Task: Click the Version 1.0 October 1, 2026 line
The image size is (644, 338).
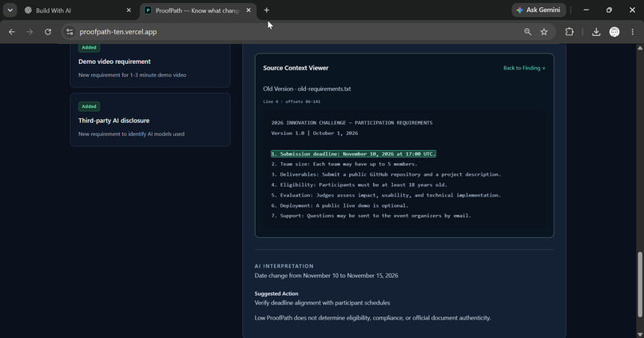Action: pyautogui.click(x=314, y=133)
